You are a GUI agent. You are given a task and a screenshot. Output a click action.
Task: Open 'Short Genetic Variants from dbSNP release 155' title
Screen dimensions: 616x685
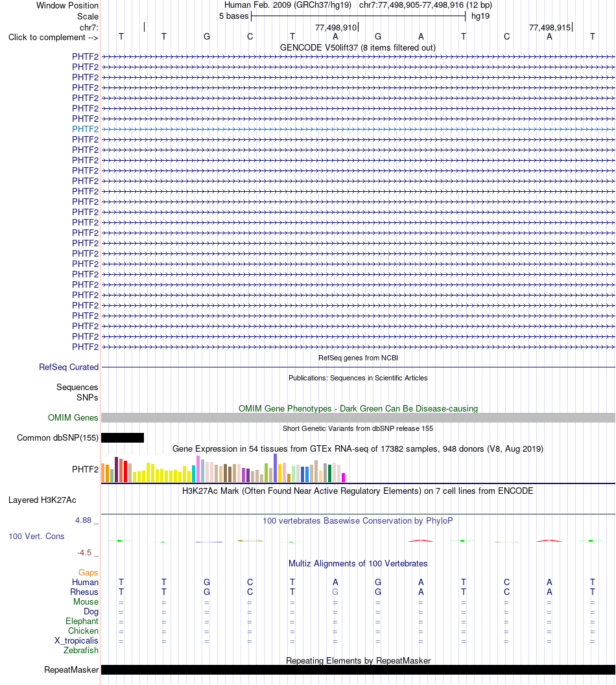358,428
